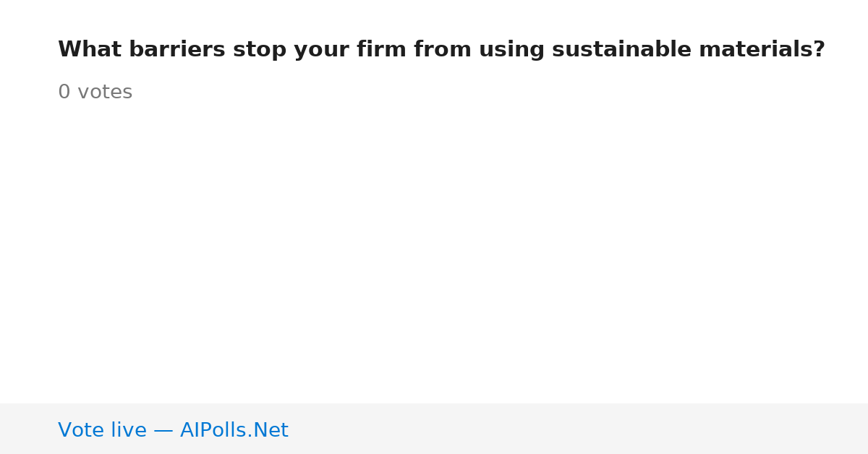Click the word 'from' in the poll title
868x454 pixels.
tap(443, 50)
